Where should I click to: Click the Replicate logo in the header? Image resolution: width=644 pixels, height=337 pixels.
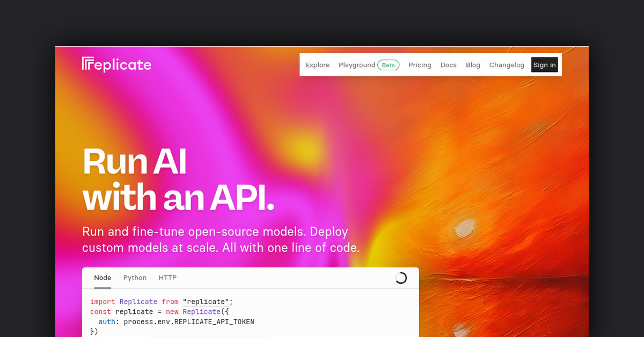coord(116,65)
